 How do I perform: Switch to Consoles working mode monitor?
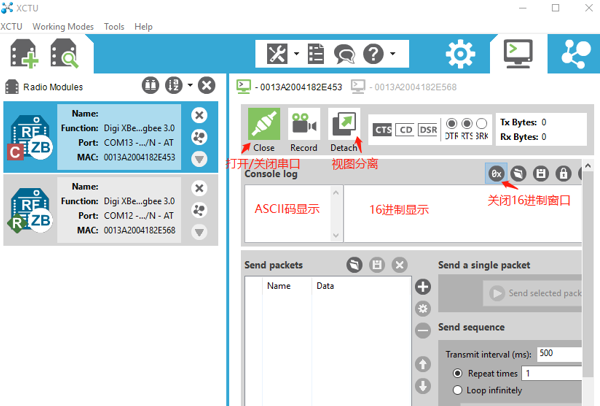click(x=518, y=54)
